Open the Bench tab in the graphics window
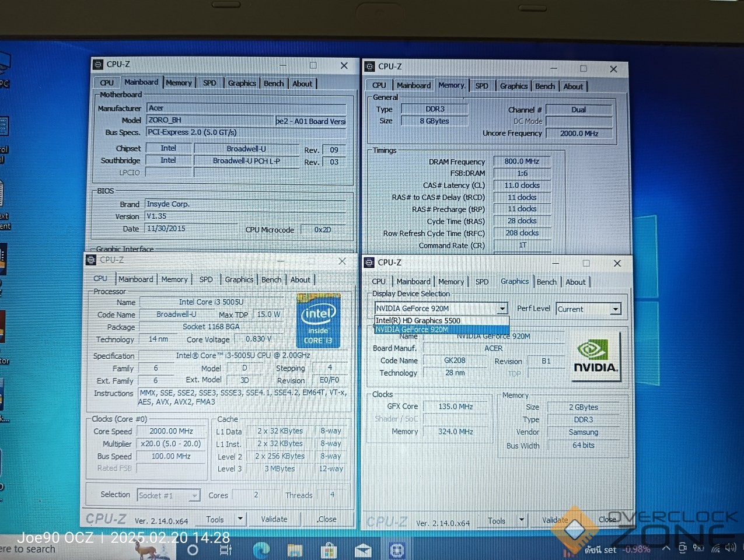Image resolution: width=744 pixels, height=560 pixels. 547,282
